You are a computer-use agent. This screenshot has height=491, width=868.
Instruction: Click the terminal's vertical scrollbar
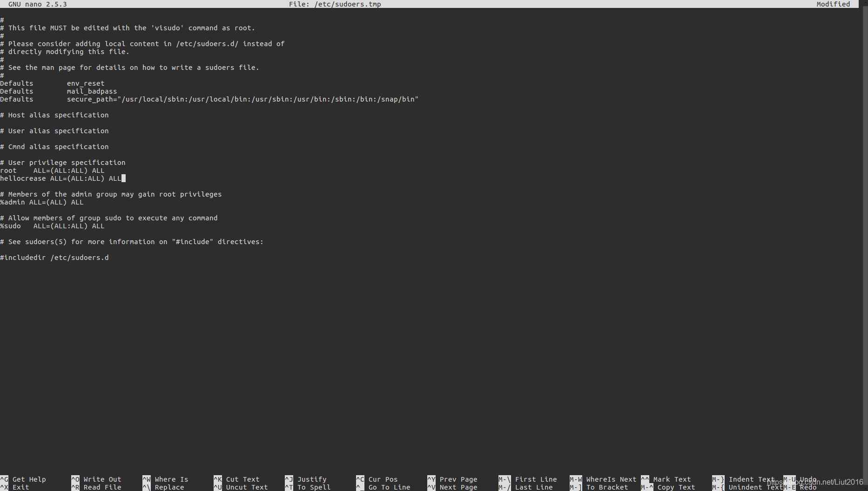(864, 245)
